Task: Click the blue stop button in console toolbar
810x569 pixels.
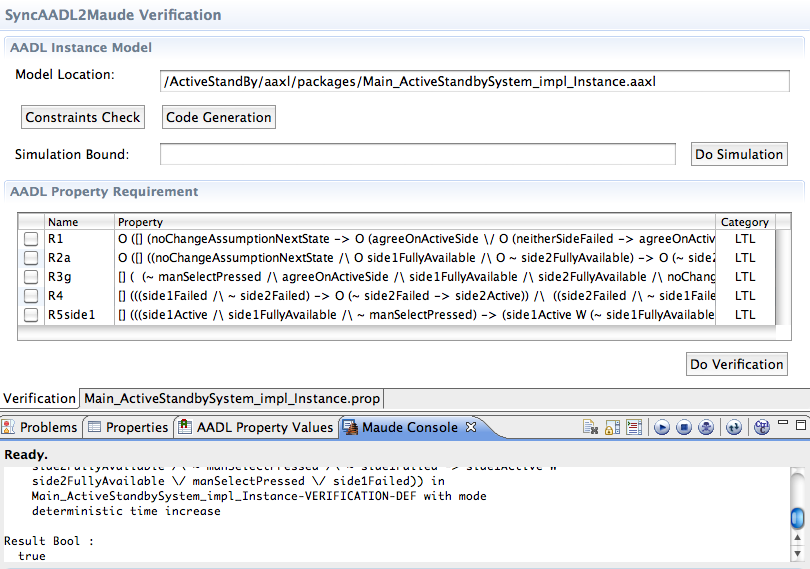Action: click(684, 428)
